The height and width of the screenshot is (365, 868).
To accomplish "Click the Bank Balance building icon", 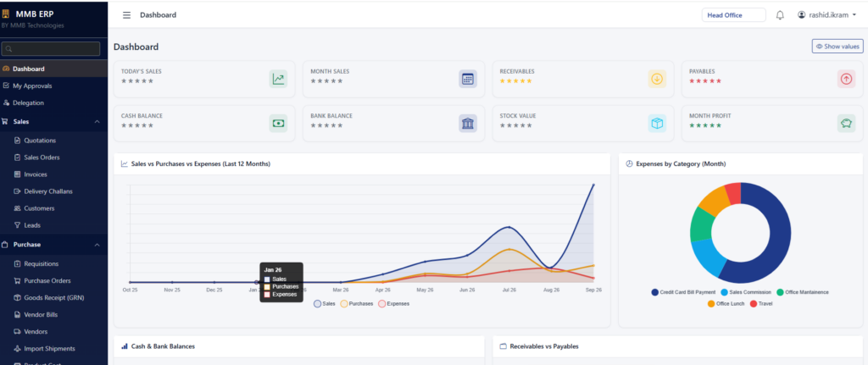I will click(x=468, y=124).
